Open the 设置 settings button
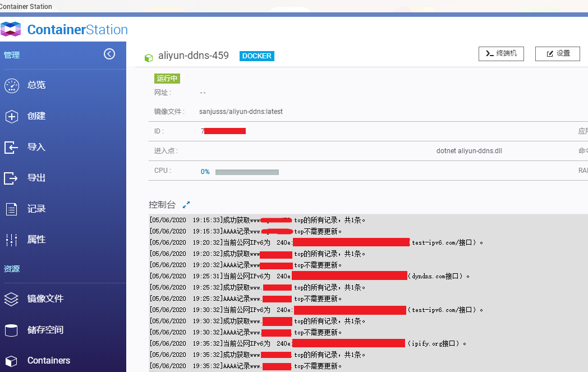The height and width of the screenshot is (372, 588). coord(558,54)
